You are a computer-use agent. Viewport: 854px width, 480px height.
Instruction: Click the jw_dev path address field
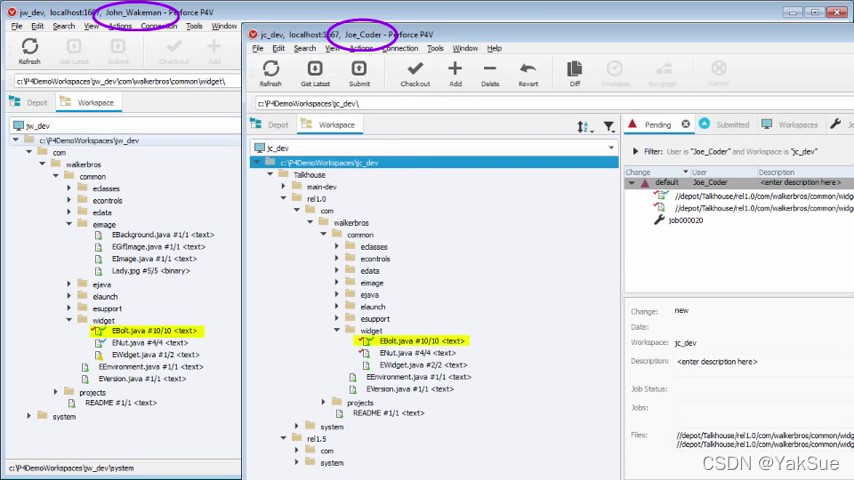pos(127,81)
